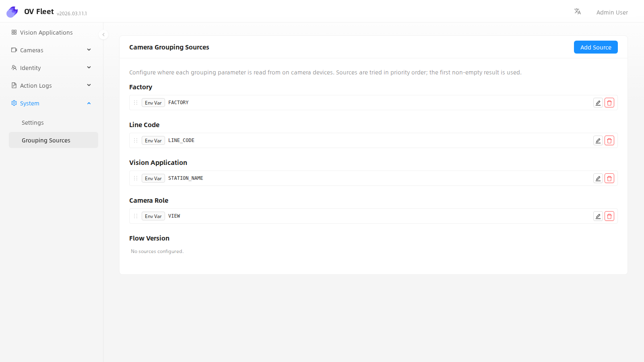644x362 pixels.
Task: Go to Settings under System
Action: 53,123
